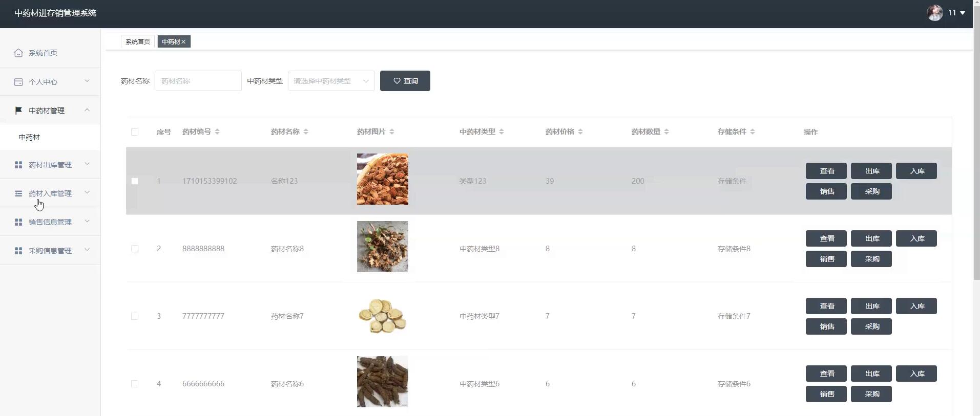The height and width of the screenshot is (416, 980).
Task: Check the row with 药材名称8
Action: 135,249
